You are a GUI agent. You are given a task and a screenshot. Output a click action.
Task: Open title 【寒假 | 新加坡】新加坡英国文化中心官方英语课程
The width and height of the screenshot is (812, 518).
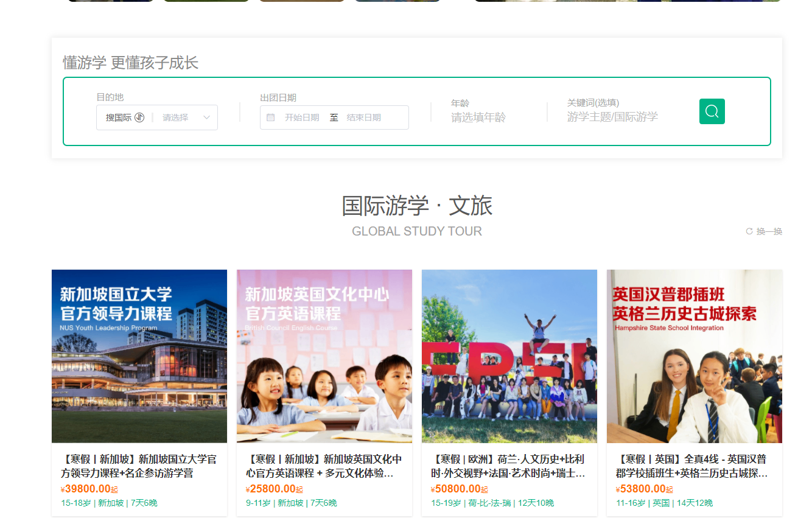[324, 466]
